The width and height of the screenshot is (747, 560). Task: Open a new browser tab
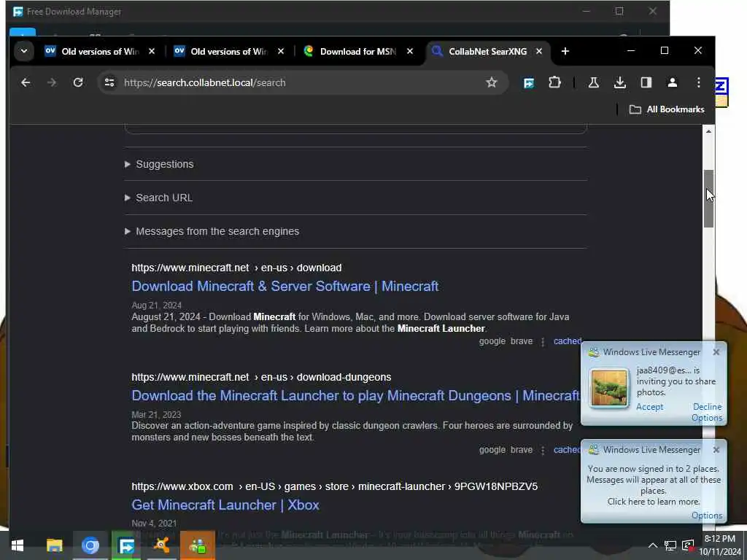pos(565,51)
